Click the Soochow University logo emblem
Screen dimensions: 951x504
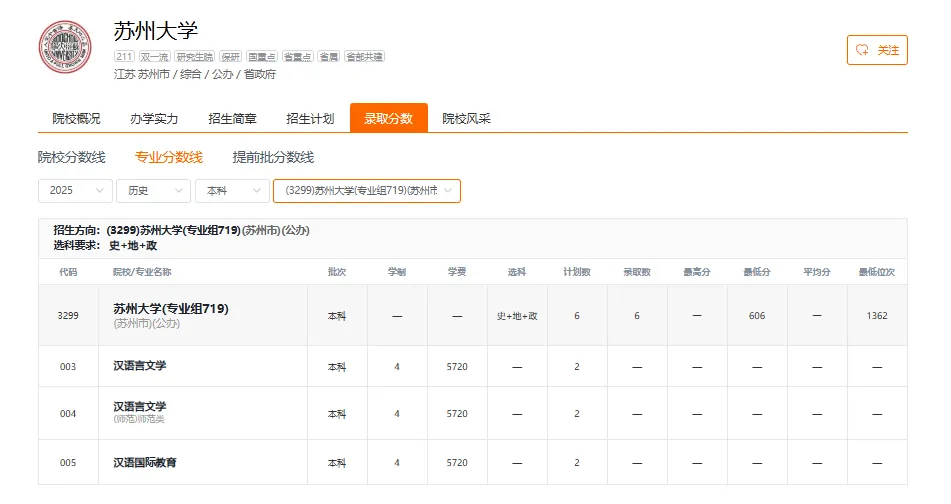click(x=65, y=47)
